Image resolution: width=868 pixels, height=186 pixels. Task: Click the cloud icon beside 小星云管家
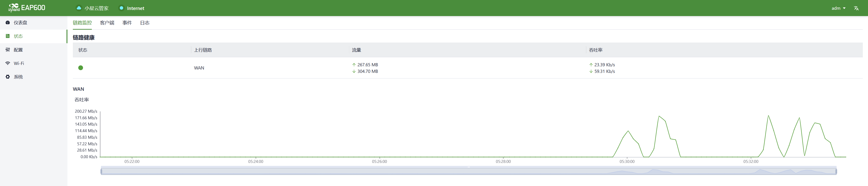coord(79,8)
